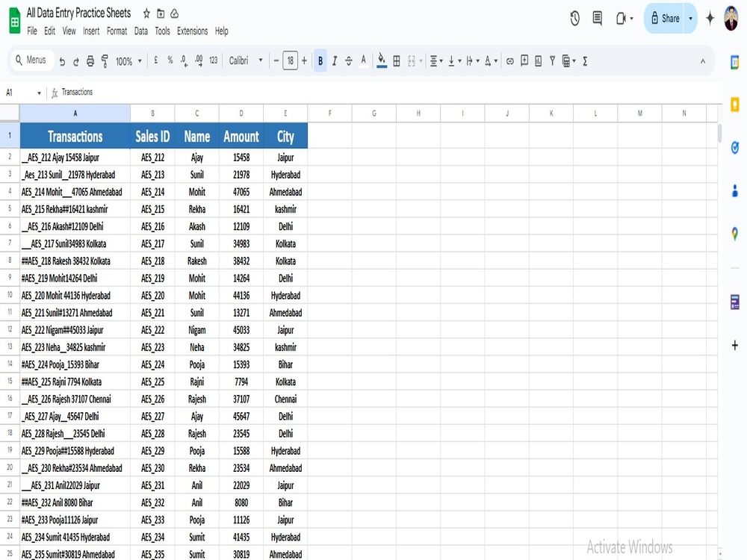Open the Borders tool
747x560 pixels.
point(397,61)
